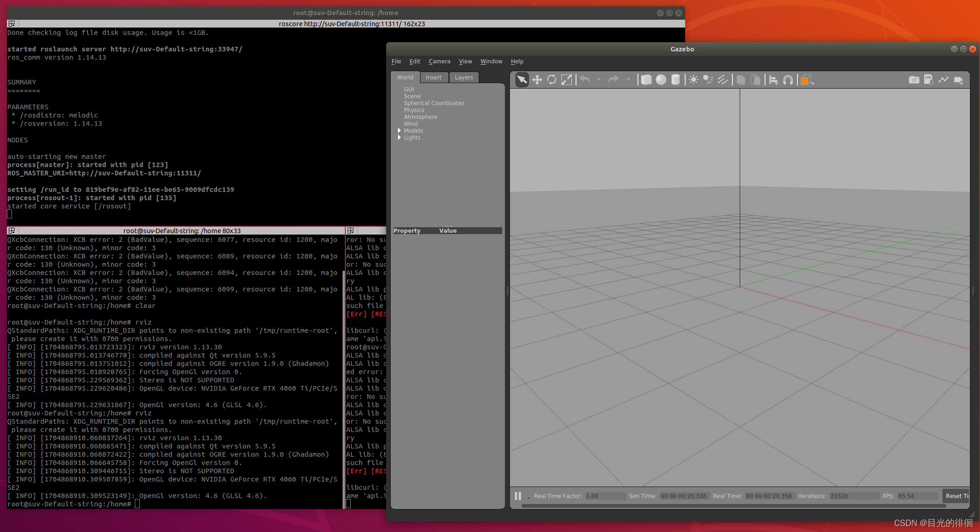Add a point light

pyautogui.click(x=693, y=80)
